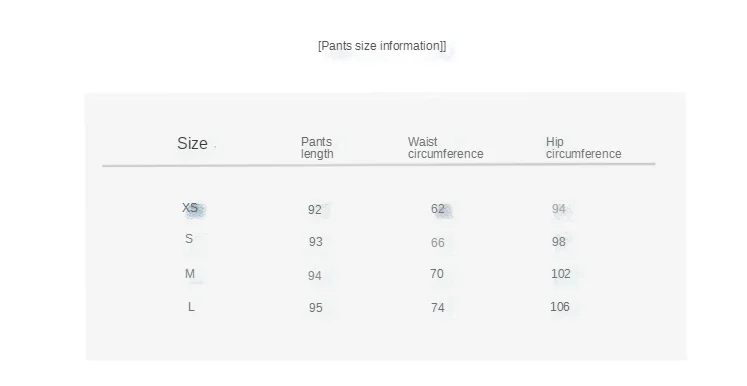Click the hip value 98

click(x=559, y=242)
